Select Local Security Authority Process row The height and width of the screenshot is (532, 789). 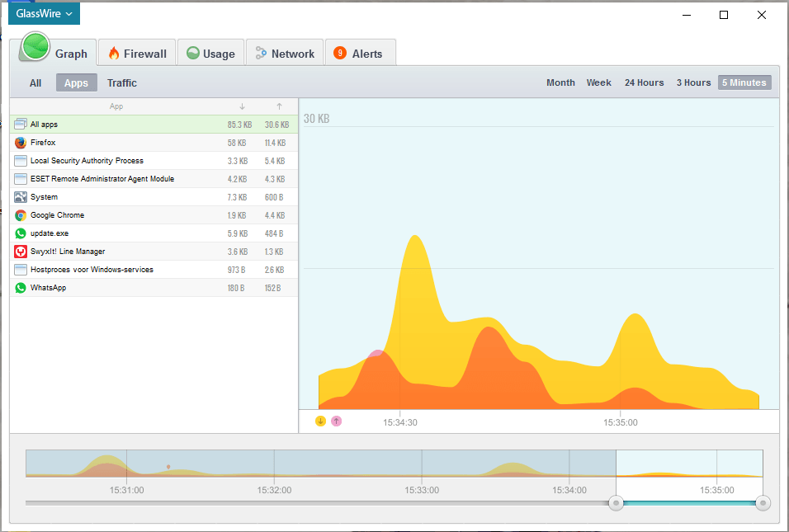(154, 161)
